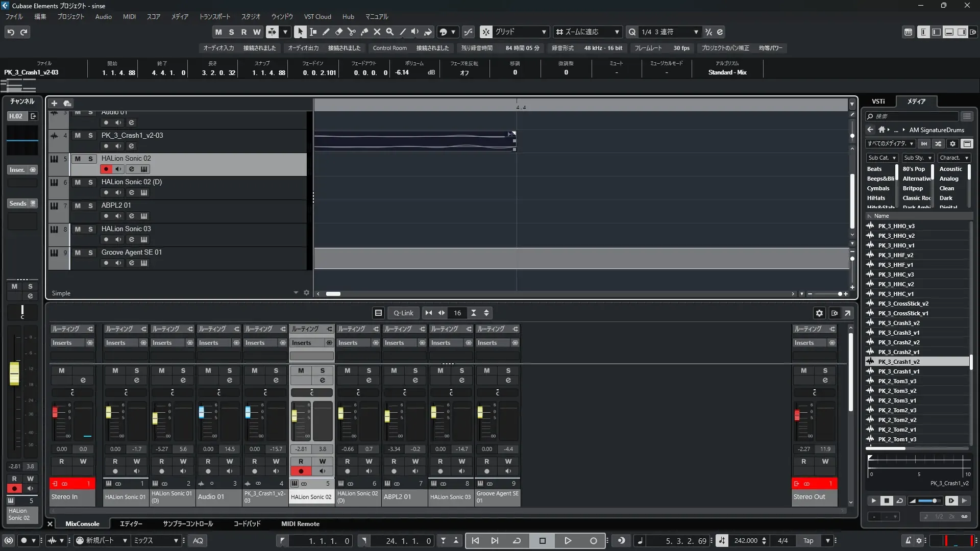Click the Tap tempo button
980x551 pixels.
(808, 541)
